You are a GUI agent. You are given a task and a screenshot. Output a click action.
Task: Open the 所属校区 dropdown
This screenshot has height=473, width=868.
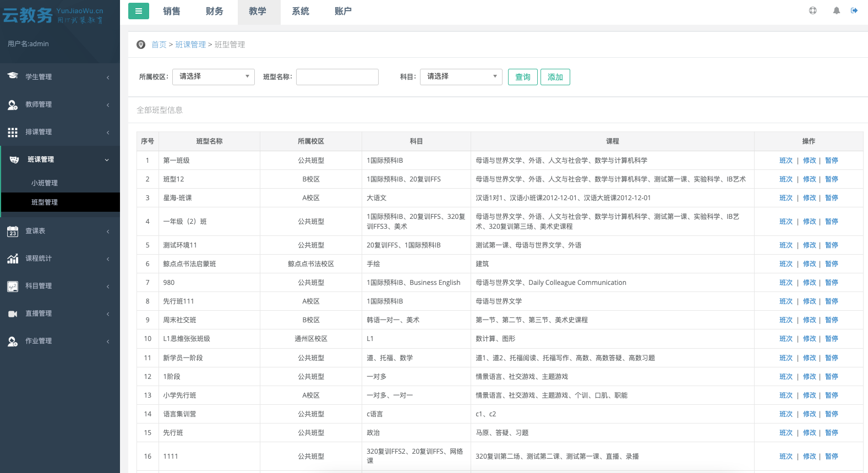pyautogui.click(x=214, y=77)
